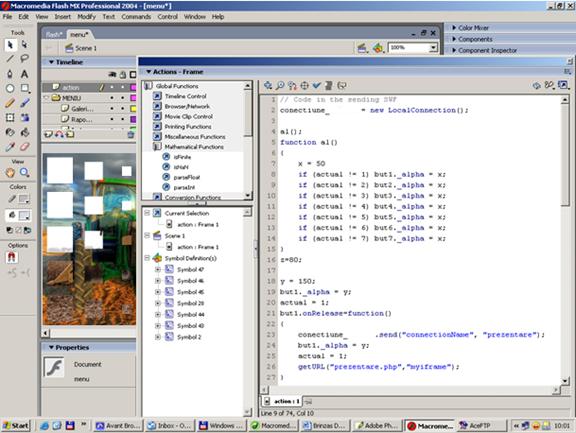Click Lock All Layers padlock icon
Screen dimensions: 576x433
click(x=123, y=75)
